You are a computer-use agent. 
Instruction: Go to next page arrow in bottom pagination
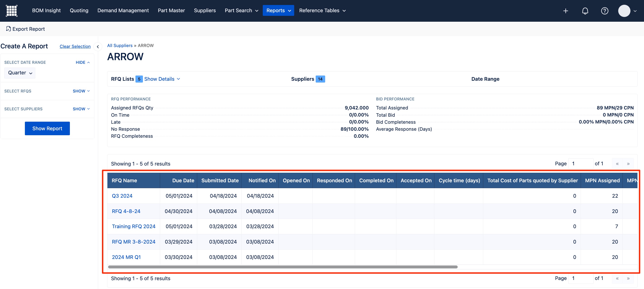(x=628, y=278)
